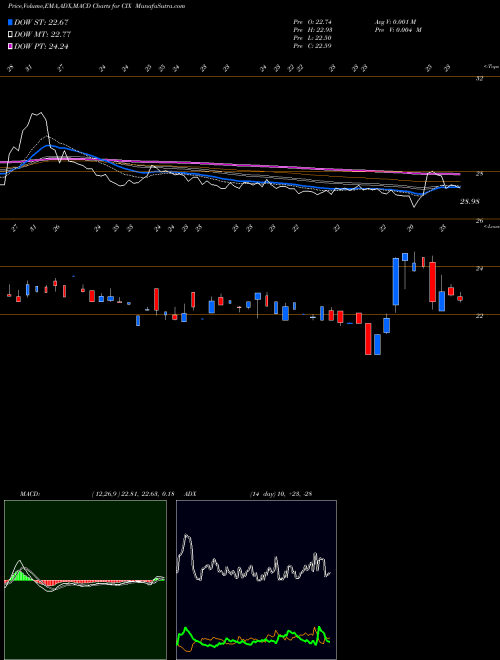Viewport: 500px width, 660px height.
Task: Click the 'Pre C: 22.39' close value
Action: [x=312, y=46]
